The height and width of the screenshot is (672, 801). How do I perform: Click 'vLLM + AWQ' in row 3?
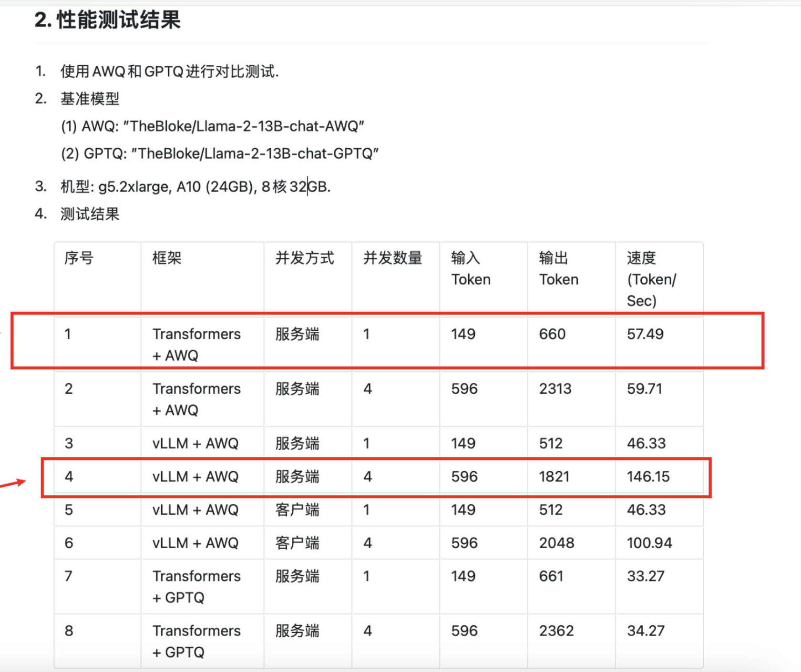click(195, 443)
